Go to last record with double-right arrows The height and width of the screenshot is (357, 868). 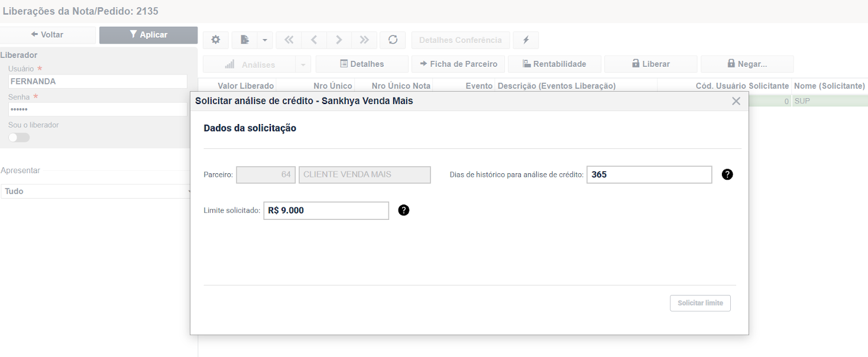click(x=364, y=40)
